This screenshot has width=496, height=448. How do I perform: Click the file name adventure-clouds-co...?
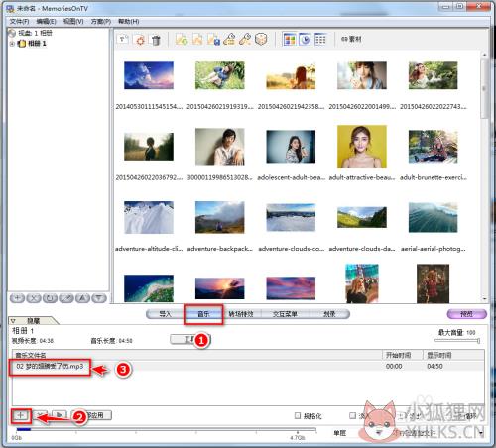click(x=291, y=249)
